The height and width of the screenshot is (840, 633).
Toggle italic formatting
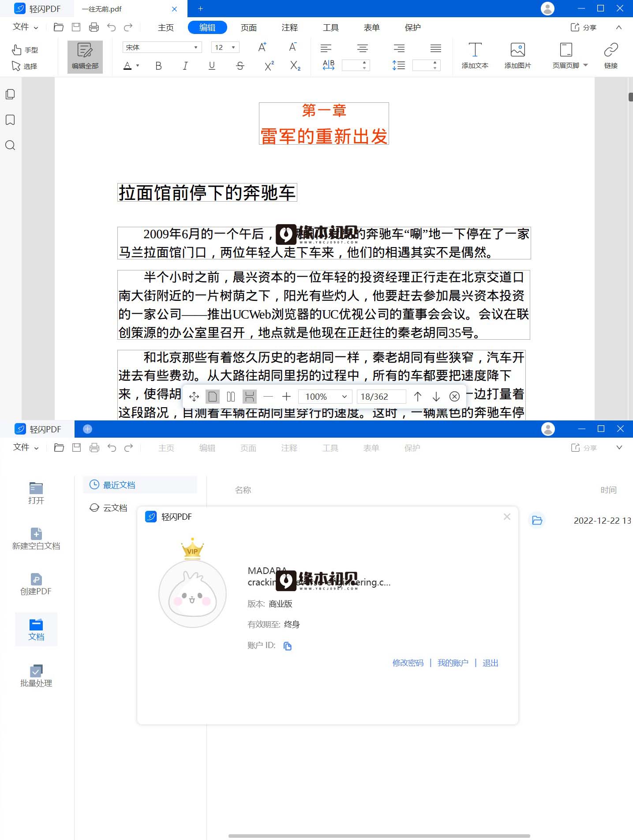pyautogui.click(x=185, y=66)
